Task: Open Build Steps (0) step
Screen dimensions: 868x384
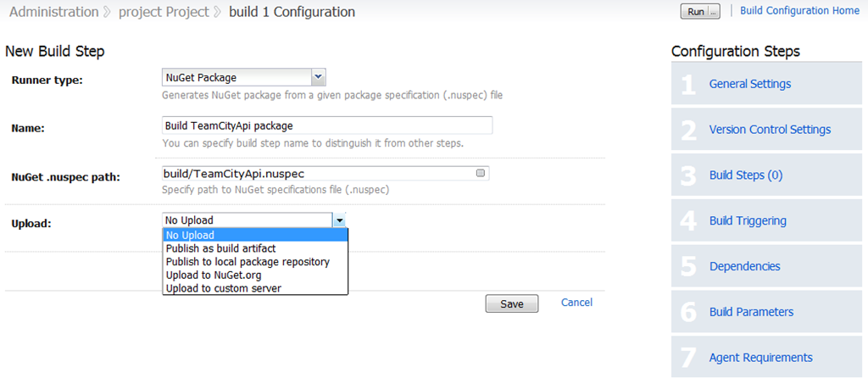Action: click(x=746, y=175)
